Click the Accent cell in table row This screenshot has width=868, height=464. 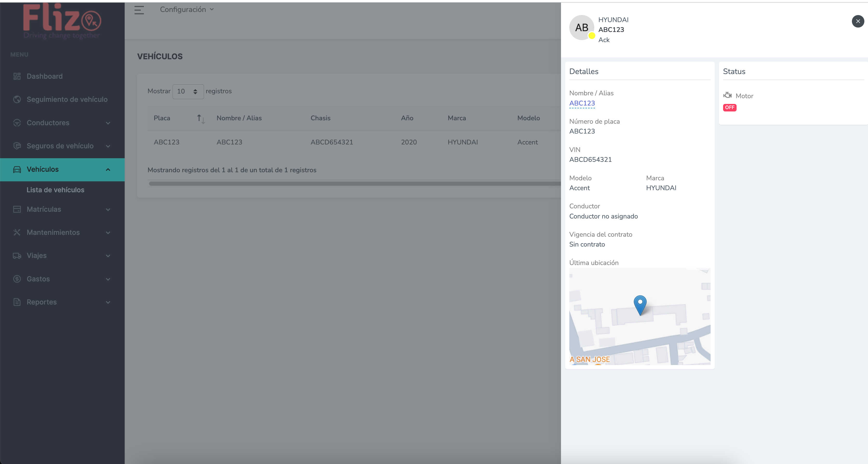tap(527, 142)
